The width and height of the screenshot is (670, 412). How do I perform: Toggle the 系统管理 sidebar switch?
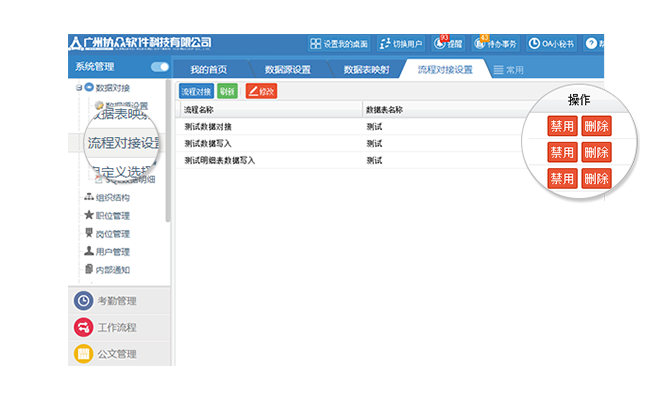tap(160, 67)
